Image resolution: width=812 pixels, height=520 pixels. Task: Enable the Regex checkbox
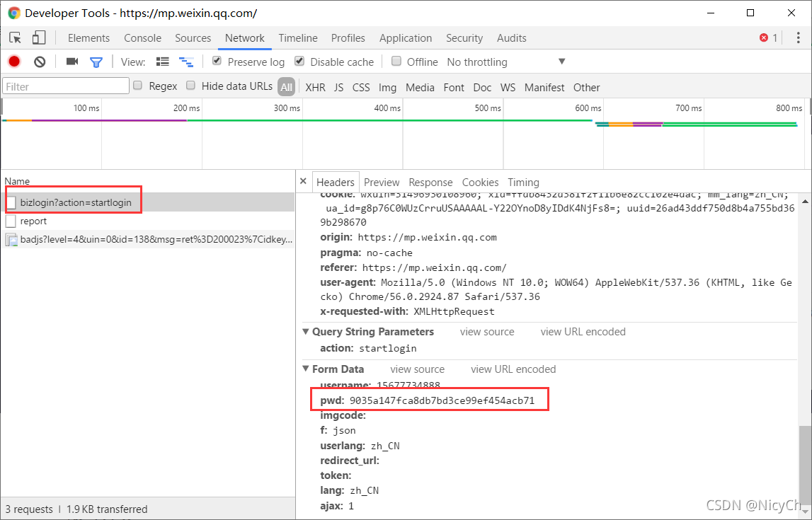(138, 86)
